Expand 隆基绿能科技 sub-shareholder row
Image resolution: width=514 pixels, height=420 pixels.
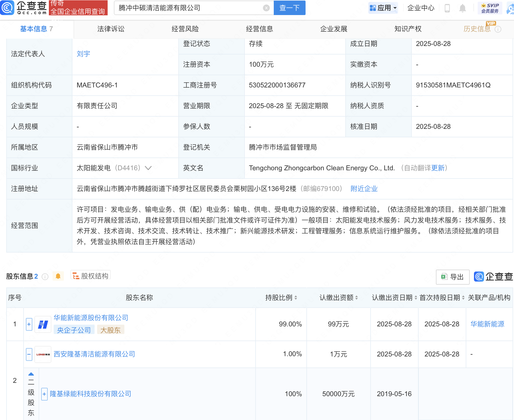44,394
